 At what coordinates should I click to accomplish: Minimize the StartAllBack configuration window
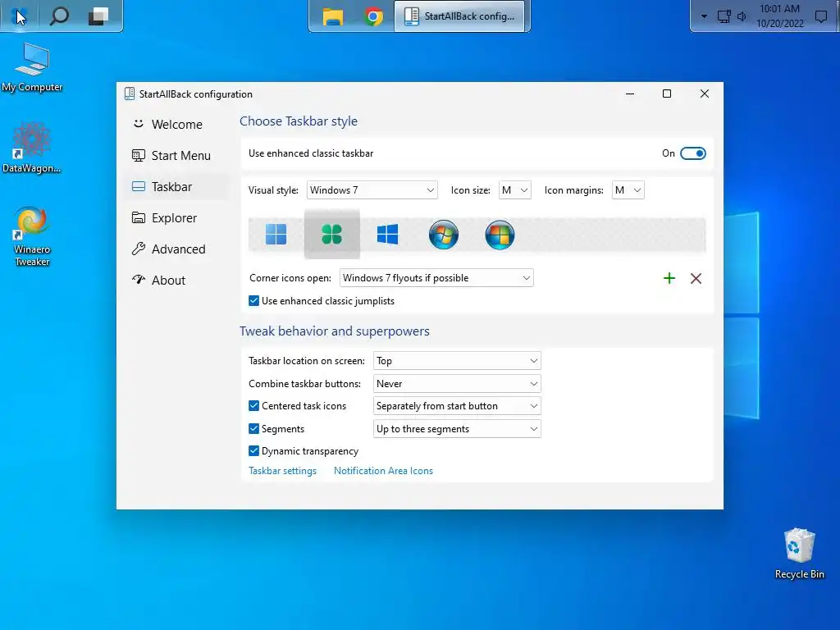(630, 94)
